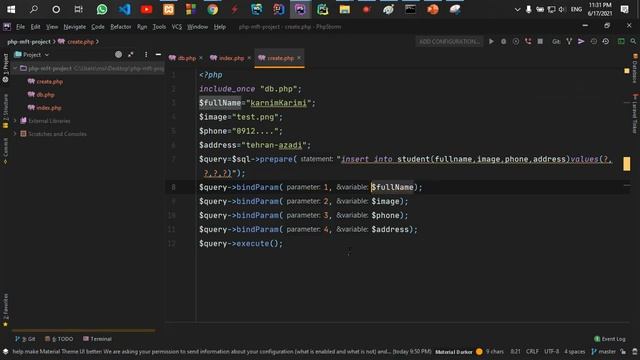Screen dimensions: 640x360
Task: Open the search everywhere magnifier icon
Action: 633,42
